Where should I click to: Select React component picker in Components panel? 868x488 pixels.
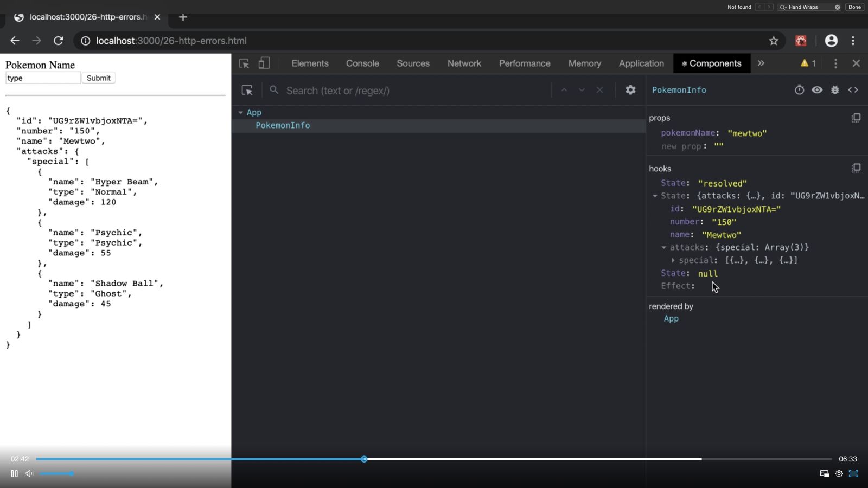pyautogui.click(x=247, y=91)
